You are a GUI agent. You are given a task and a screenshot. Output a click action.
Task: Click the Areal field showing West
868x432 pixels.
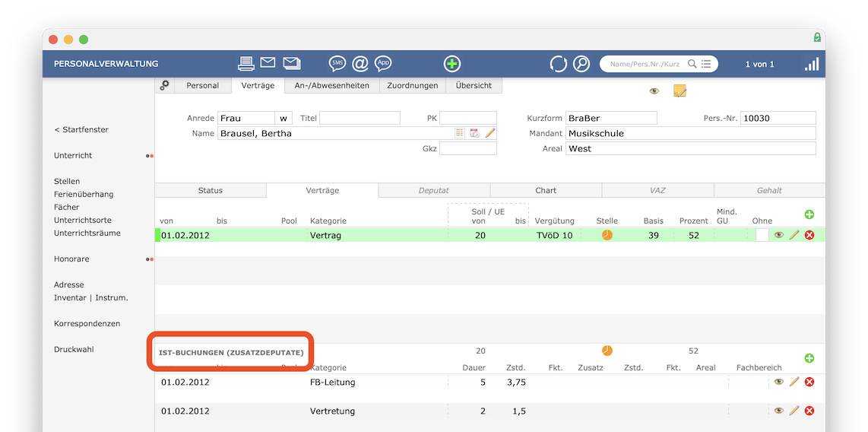tap(690, 148)
